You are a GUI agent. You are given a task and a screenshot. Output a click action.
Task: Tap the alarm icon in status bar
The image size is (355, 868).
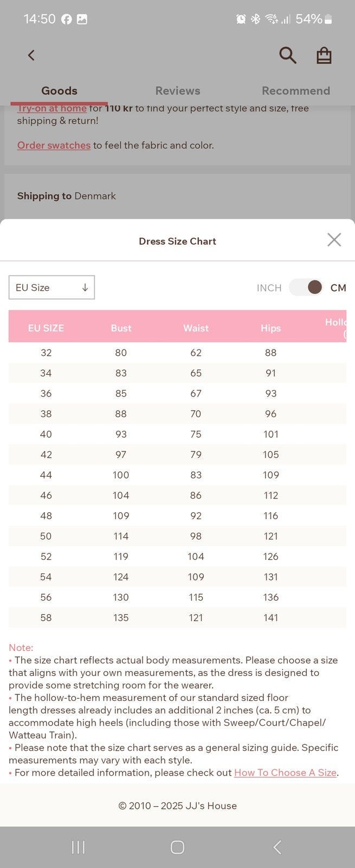[241, 20]
